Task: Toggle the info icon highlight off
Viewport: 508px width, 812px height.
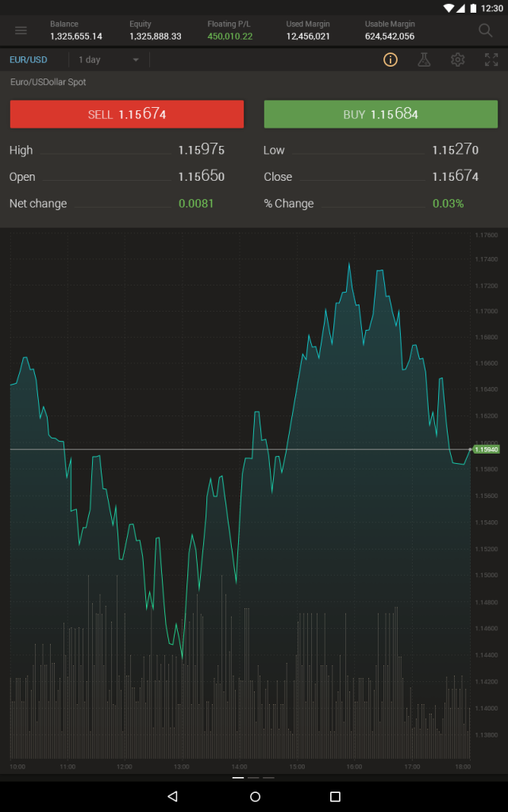Action: (390, 59)
